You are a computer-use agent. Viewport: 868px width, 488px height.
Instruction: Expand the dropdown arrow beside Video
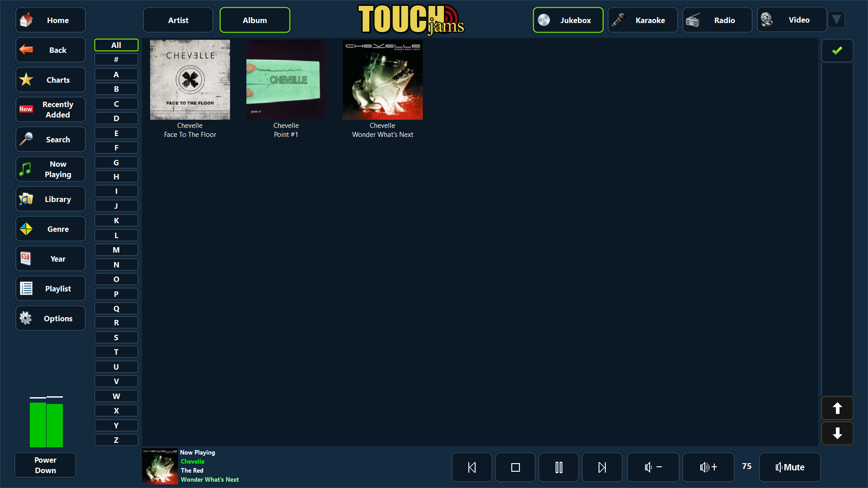[836, 19]
